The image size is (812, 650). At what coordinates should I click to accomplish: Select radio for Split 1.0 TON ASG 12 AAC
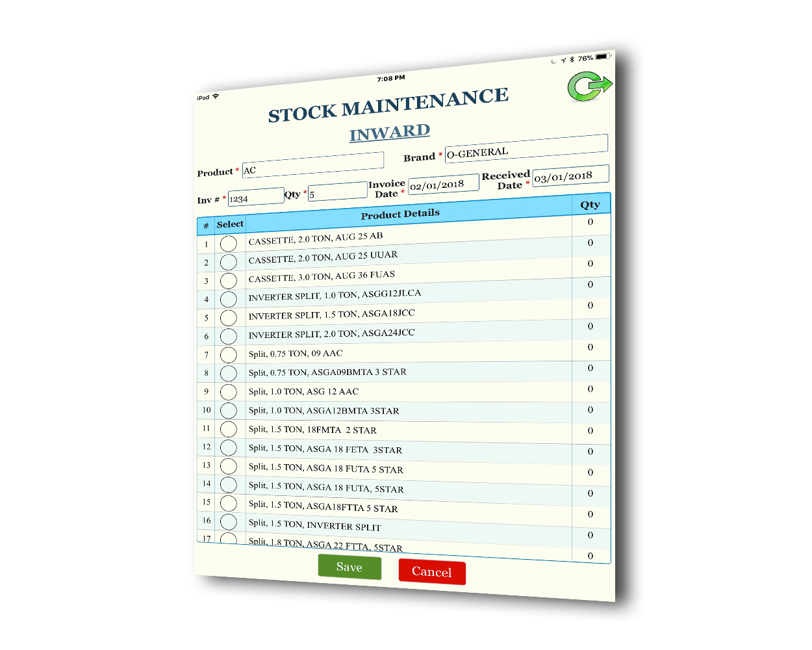coord(228,392)
